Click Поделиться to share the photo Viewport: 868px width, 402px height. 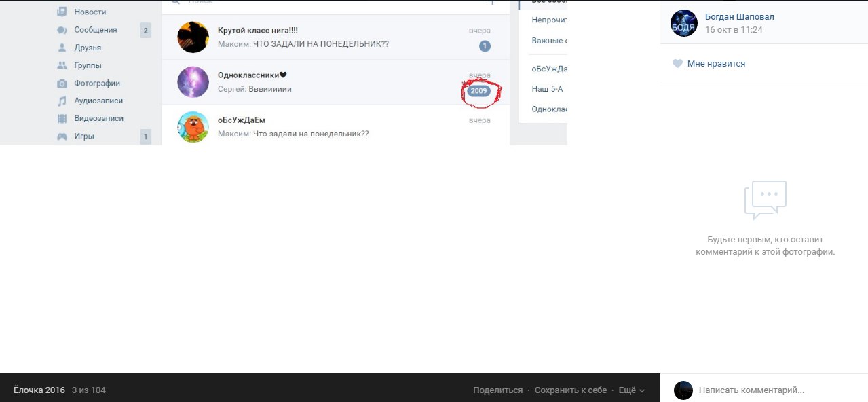(x=498, y=390)
